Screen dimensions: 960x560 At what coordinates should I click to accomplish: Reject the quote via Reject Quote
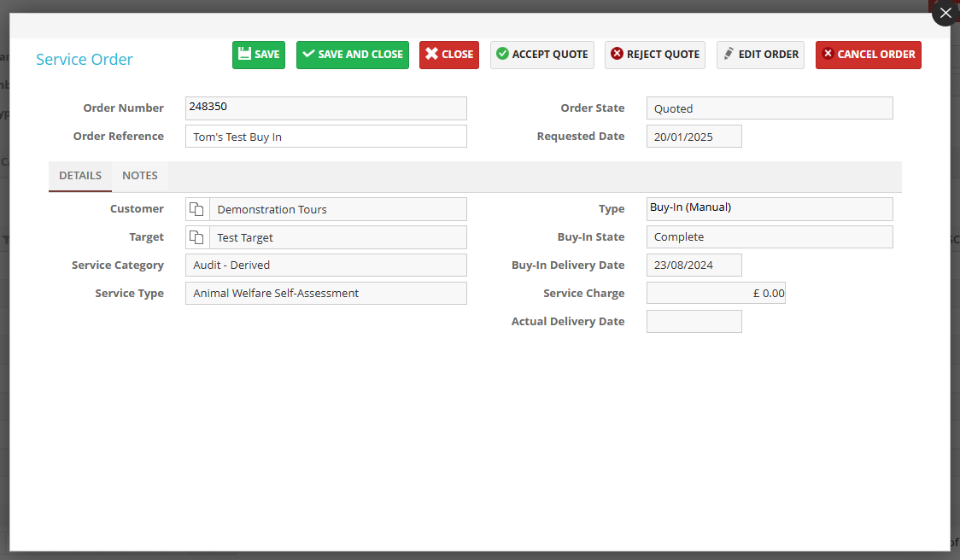(654, 55)
